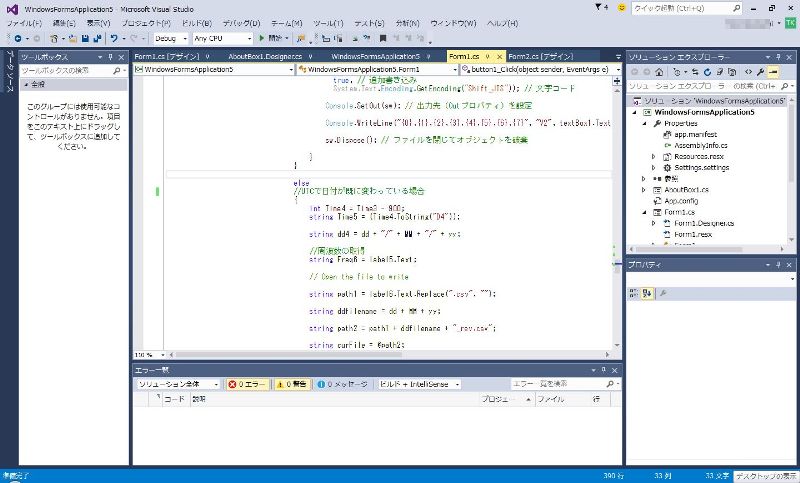Pin the Toolbox panel with auto-hide icon
800x483 pixels.
[x=110, y=57]
